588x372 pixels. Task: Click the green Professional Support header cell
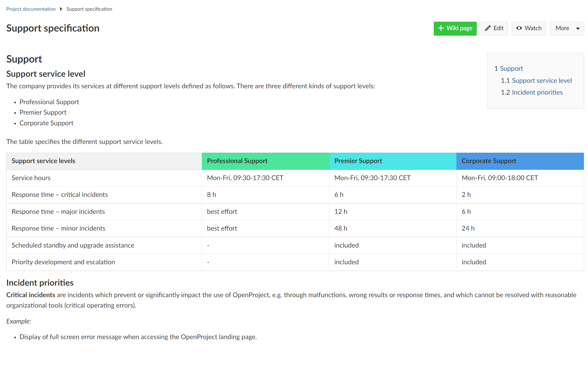265,161
